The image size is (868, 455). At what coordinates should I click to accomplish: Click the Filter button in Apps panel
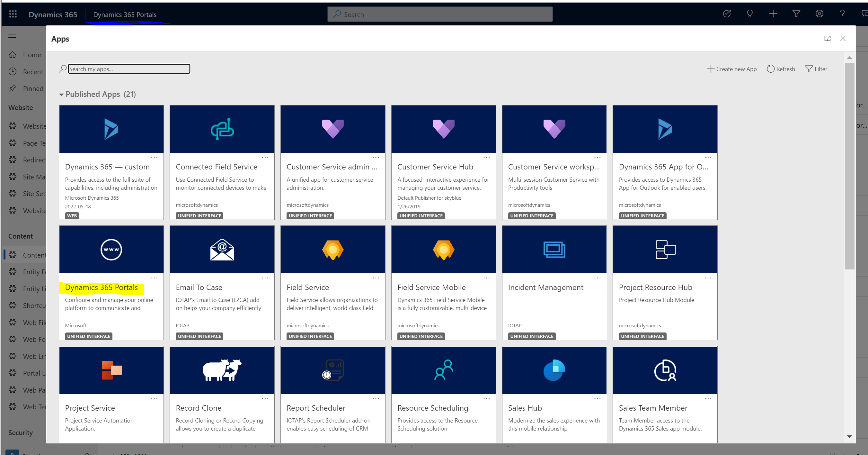tap(816, 69)
